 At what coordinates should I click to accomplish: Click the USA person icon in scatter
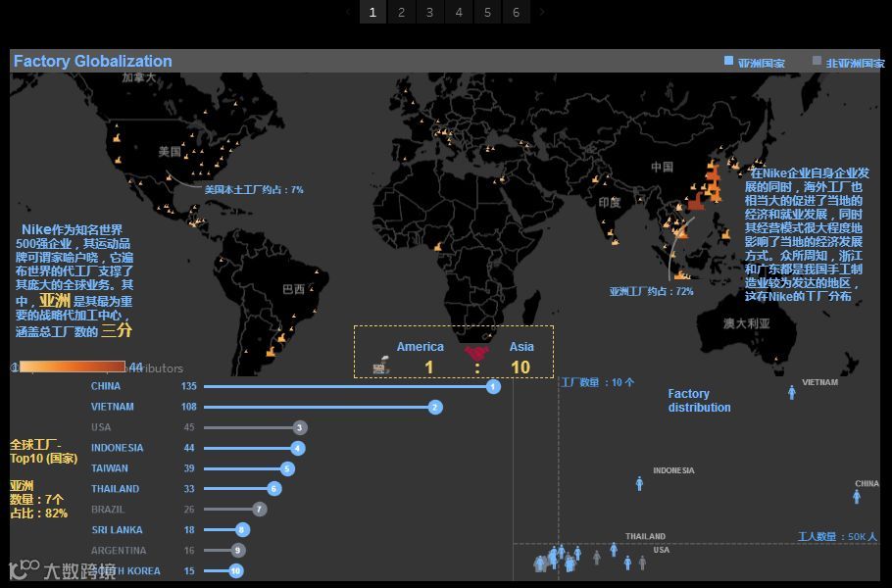point(642,563)
